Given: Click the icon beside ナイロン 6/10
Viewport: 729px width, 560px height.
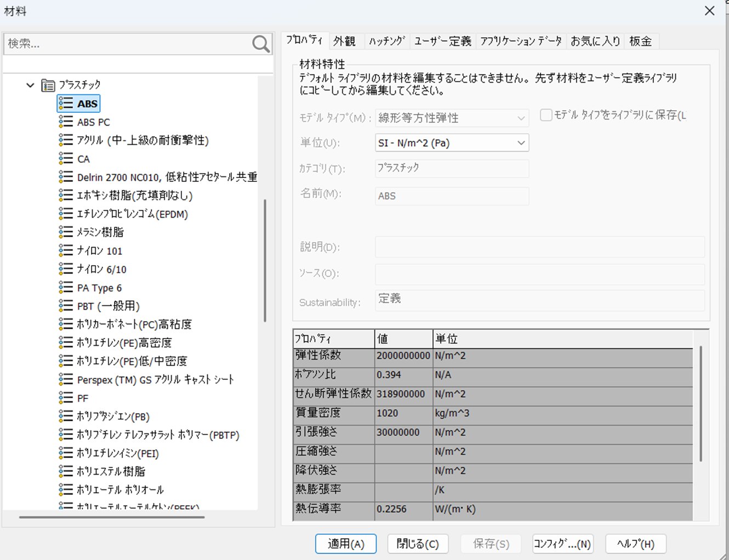Looking at the screenshot, I should 66,268.
